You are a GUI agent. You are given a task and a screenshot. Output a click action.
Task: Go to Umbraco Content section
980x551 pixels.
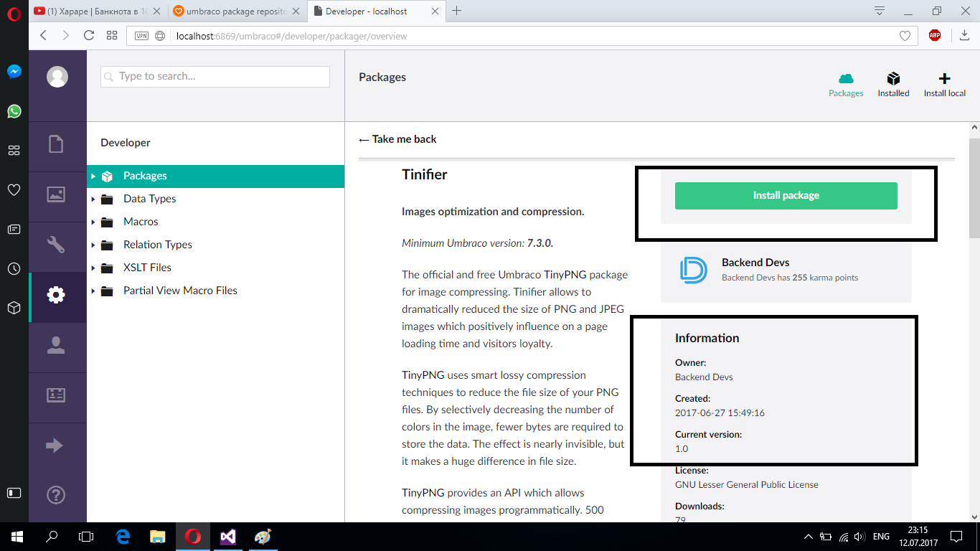click(x=56, y=143)
